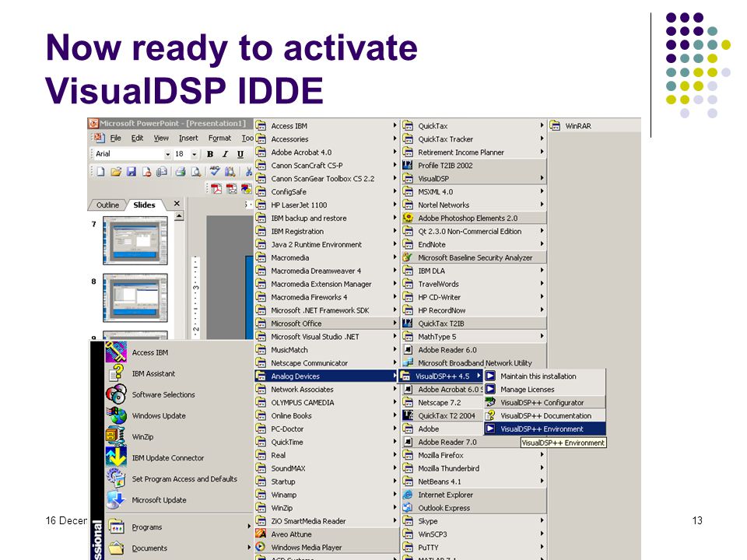
Task: Click the first Adobe PDF toolbar icon
Action: [217, 188]
